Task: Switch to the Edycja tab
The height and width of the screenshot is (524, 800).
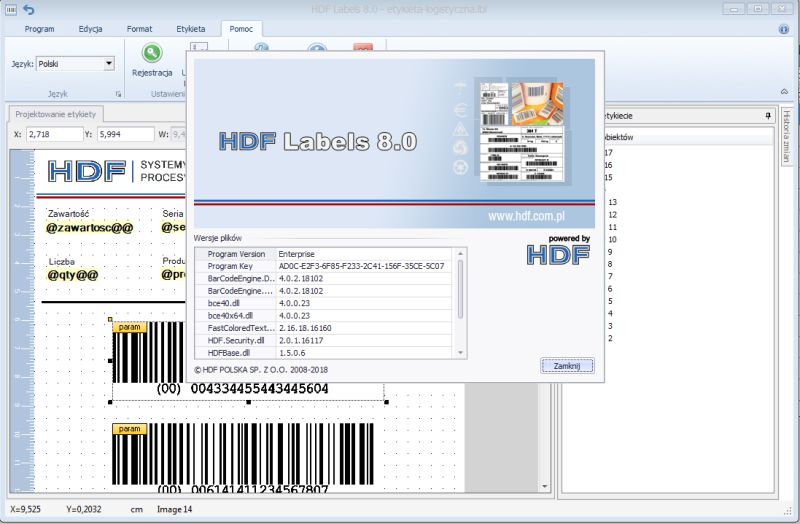Action: [90, 29]
